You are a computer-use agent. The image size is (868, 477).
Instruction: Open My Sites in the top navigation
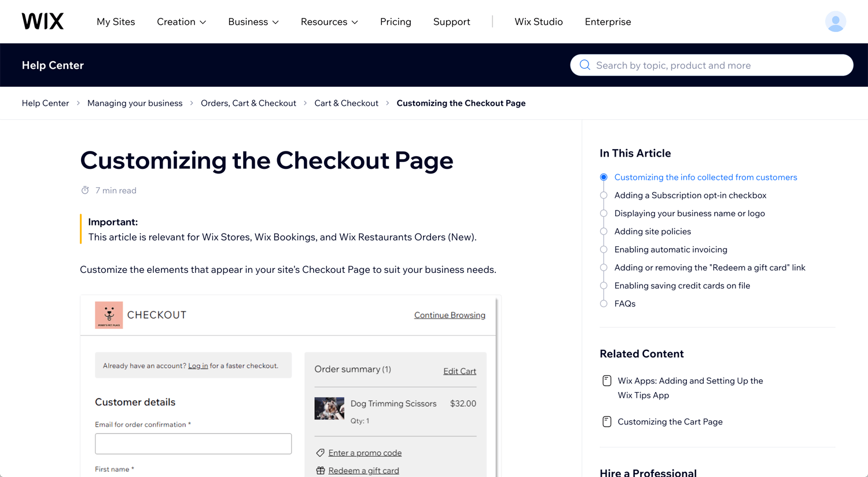tap(116, 22)
